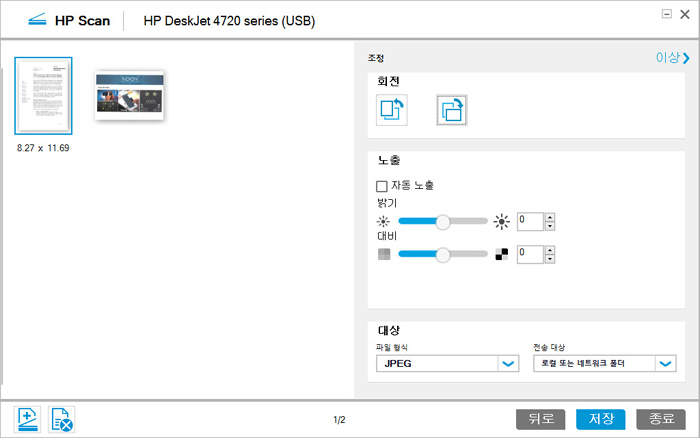The height and width of the screenshot is (438, 700).
Task: Enable the 자동 노출 checkbox
Action: pyautogui.click(x=381, y=186)
